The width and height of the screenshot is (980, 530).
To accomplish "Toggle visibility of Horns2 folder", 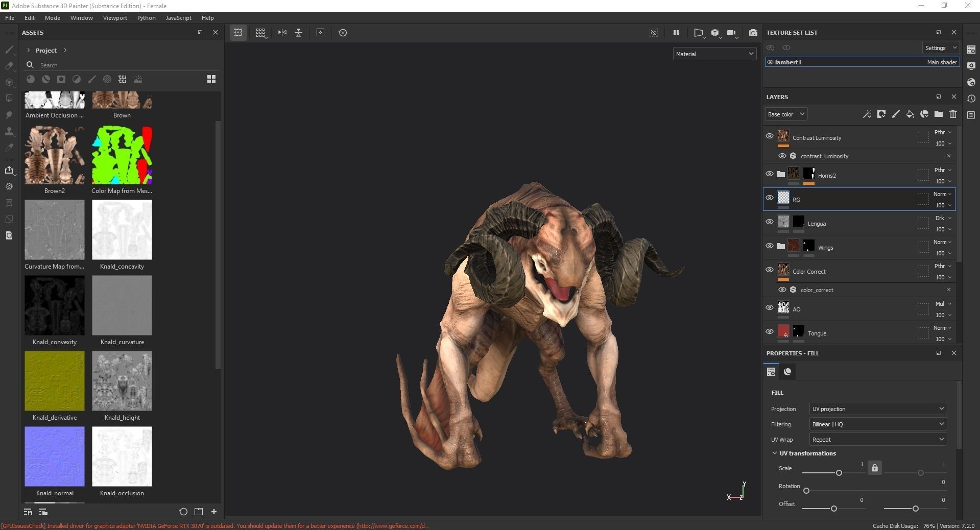I will click(770, 174).
